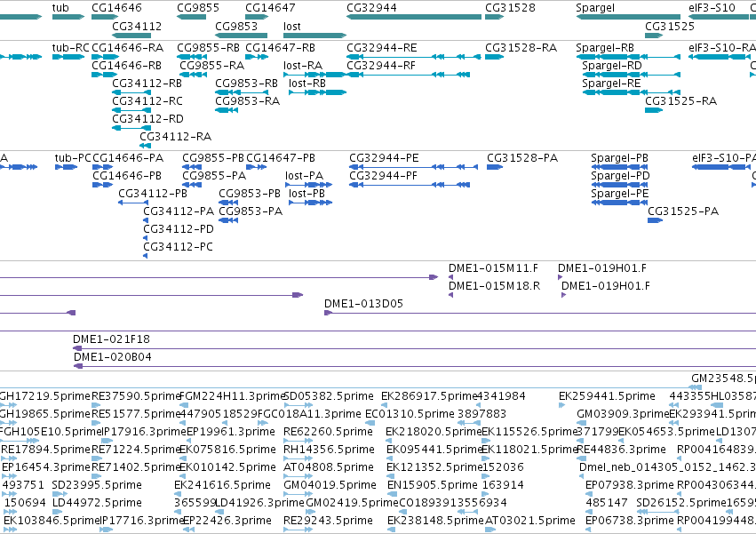
Task: Click BAC clone DME1-020B04
Action: point(112,357)
